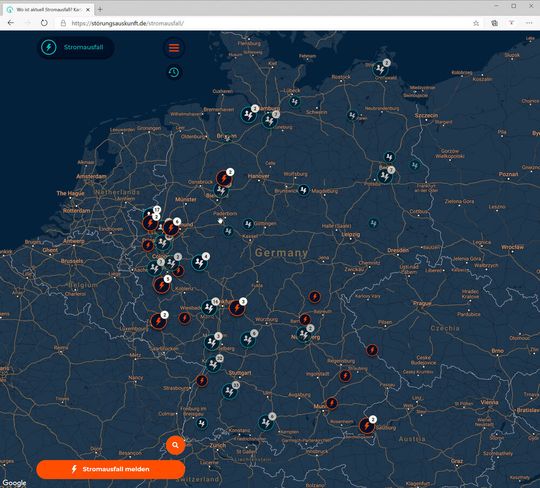
Task: Open a new browser tab
Action: pyautogui.click(x=100, y=9)
